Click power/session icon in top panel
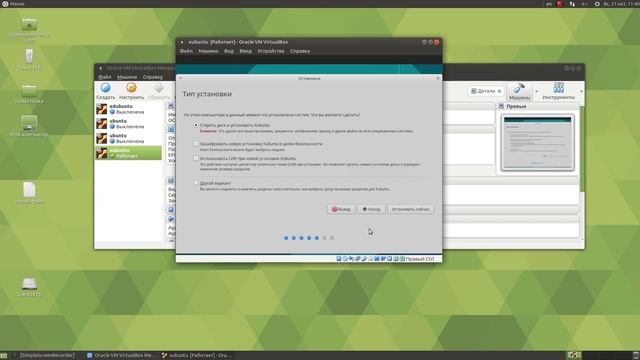 click(597, 4)
